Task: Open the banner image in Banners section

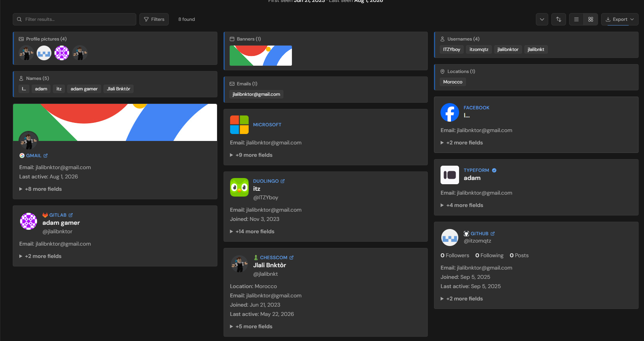Action: point(261,56)
